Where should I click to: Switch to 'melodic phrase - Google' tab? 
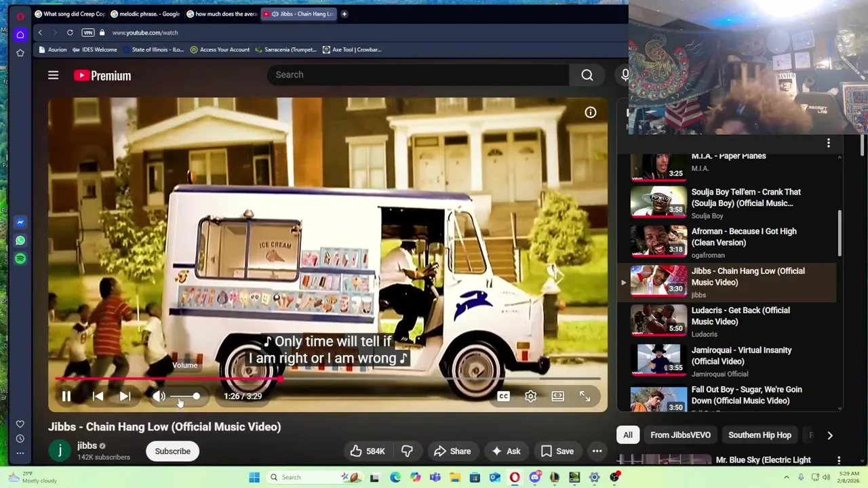point(145,14)
